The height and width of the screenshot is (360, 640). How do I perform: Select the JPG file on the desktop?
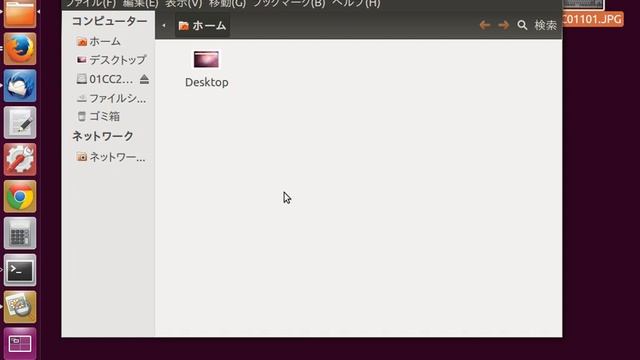pyautogui.click(x=593, y=19)
